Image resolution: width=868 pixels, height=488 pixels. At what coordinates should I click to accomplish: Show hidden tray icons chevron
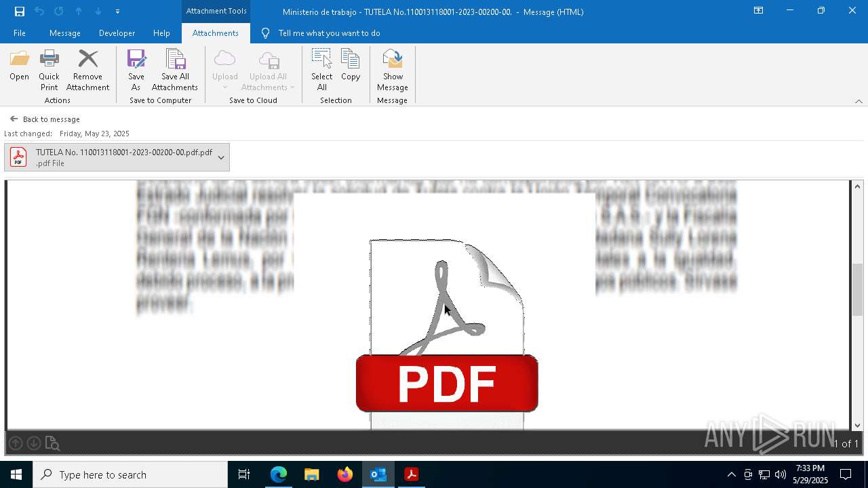coord(731,474)
